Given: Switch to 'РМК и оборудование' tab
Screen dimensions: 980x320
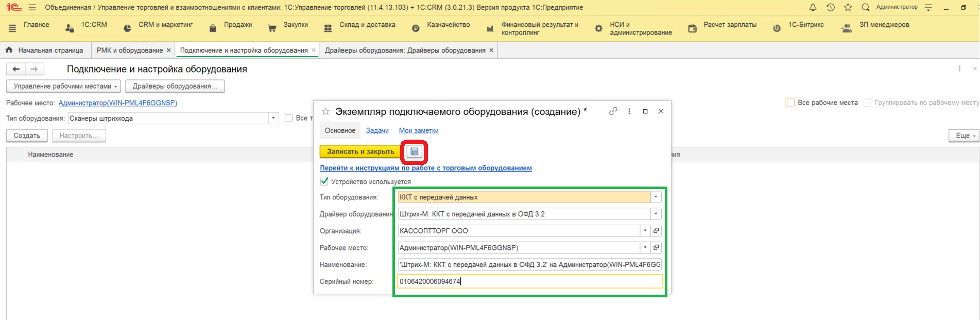Looking at the screenshot, I should point(129,50).
